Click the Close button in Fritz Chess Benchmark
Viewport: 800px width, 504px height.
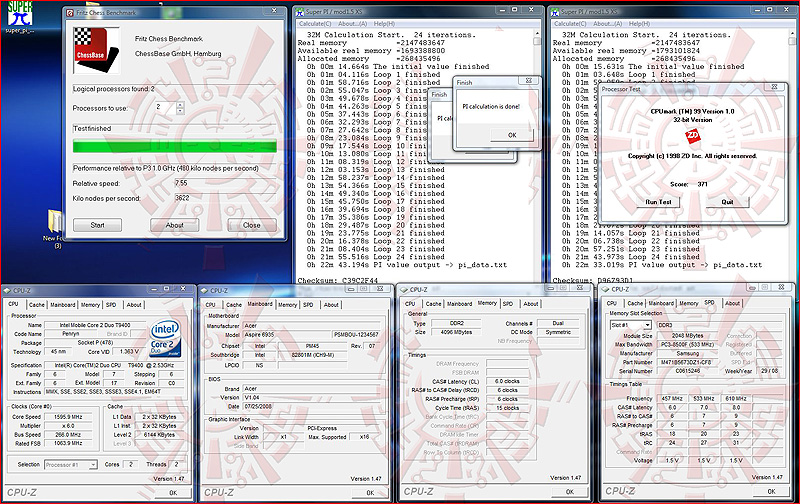click(252, 225)
